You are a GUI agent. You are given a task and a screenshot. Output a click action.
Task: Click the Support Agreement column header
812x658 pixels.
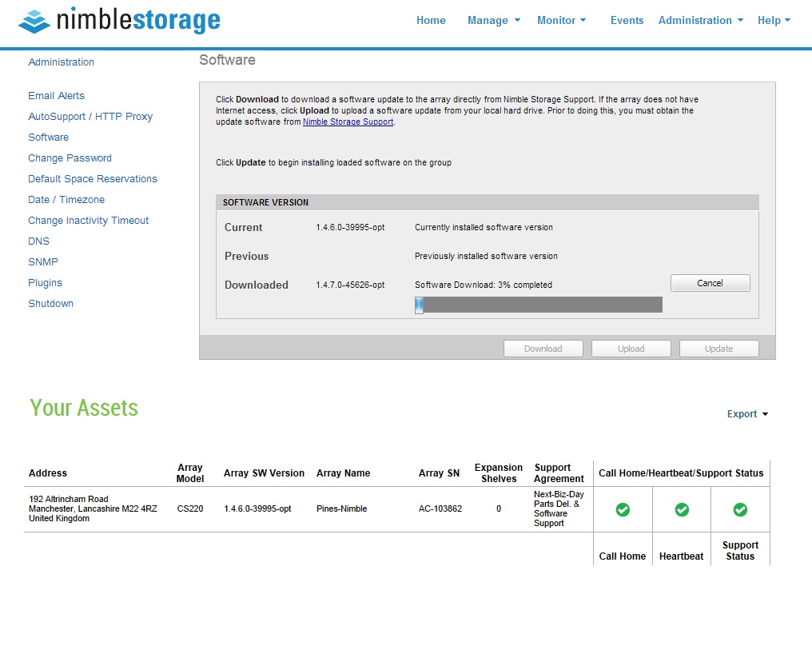(x=559, y=473)
